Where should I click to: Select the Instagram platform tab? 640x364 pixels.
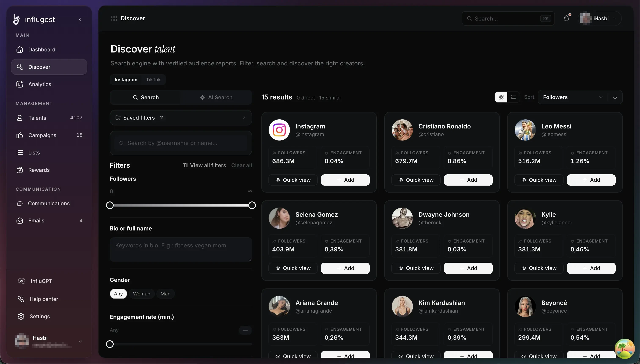click(126, 80)
